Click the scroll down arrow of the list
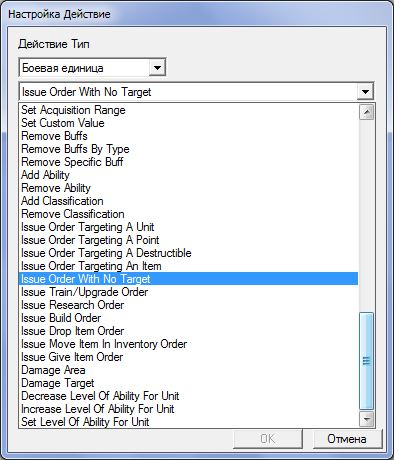 (367, 419)
